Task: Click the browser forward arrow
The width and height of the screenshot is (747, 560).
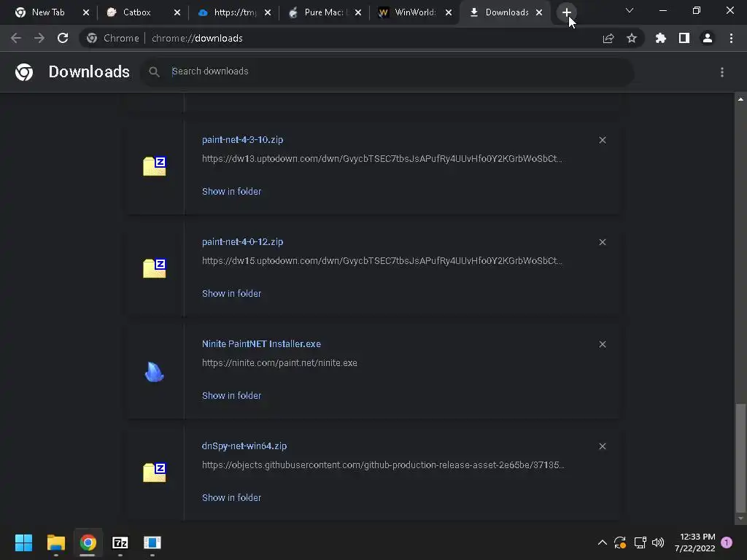Action: tap(39, 38)
